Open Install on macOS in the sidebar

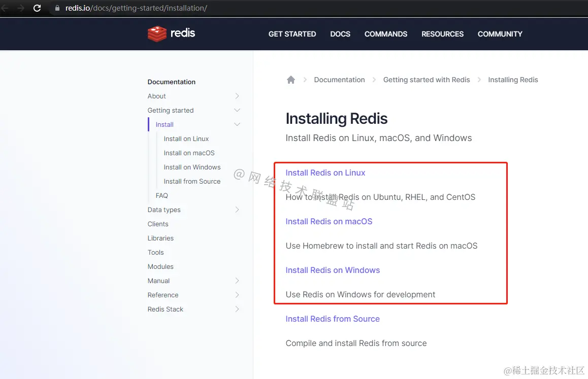click(x=189, y=153)
